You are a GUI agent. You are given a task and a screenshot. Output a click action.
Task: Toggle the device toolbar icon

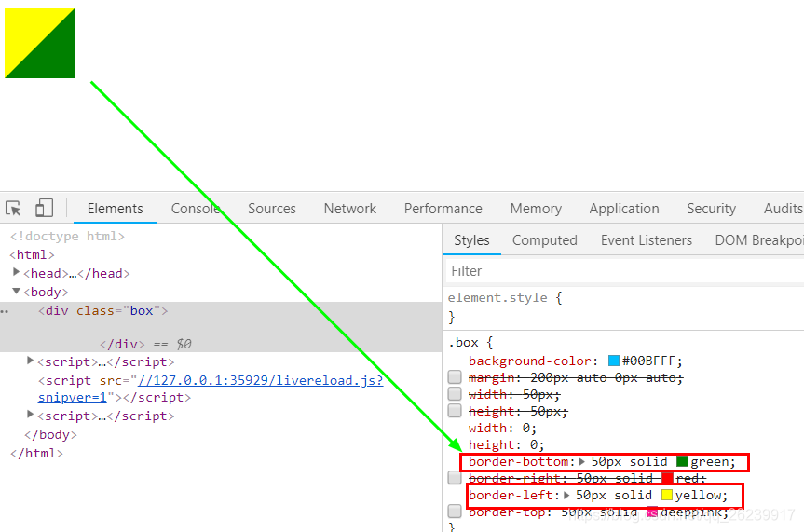click(44, 208)
